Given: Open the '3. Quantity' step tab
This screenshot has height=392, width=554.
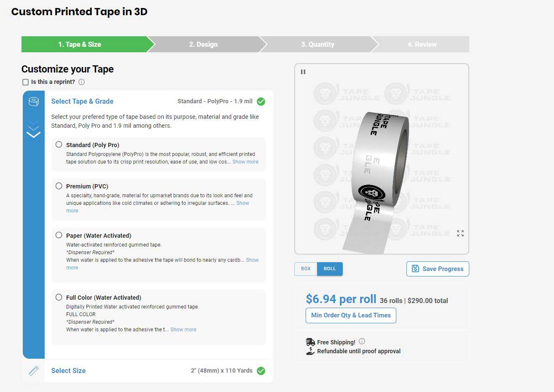Looking at the screenshot, I should [317, 44].
